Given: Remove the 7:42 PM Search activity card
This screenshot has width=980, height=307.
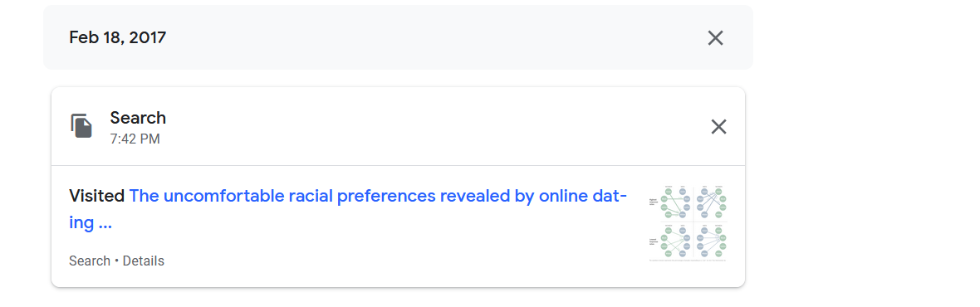Looking at the screenshot, I should pyautogui.click(x=718, y=127).
